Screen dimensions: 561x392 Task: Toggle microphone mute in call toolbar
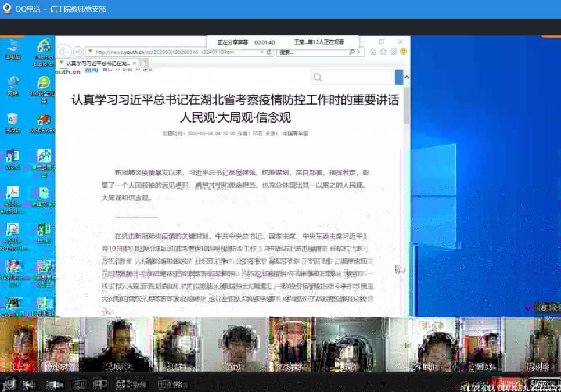point(10,384)
